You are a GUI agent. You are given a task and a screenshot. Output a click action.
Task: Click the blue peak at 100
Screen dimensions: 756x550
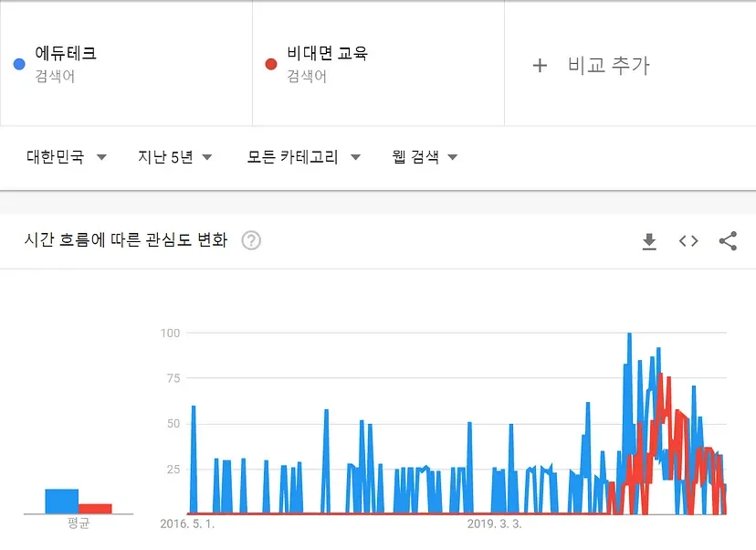click(x=629, y=334)
